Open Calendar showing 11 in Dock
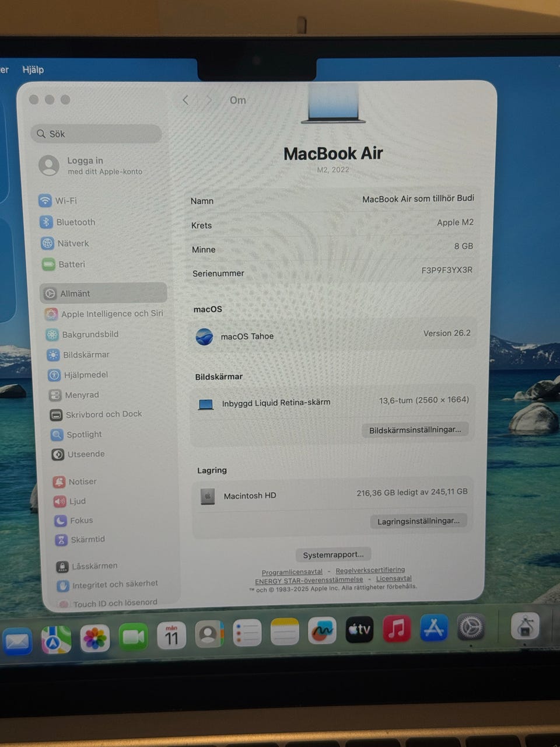 (x=171, y=636)
